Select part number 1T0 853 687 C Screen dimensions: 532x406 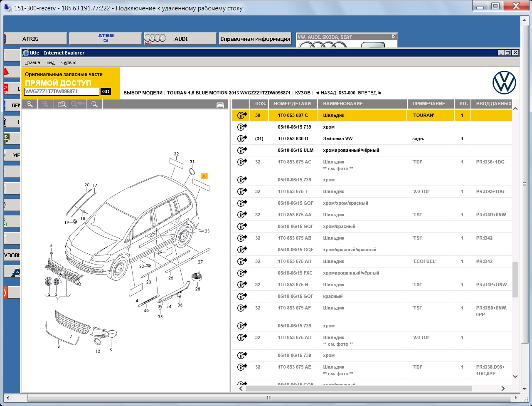(293, 115)
